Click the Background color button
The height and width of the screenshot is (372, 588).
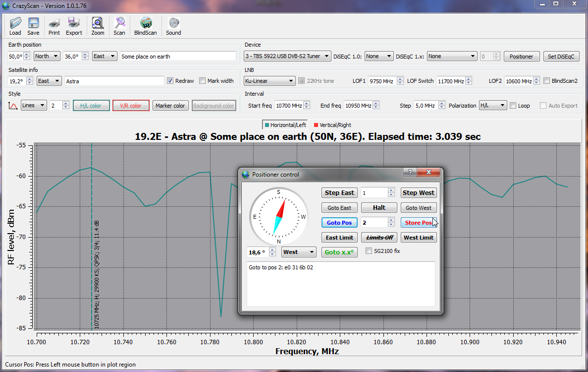(214, 106)
